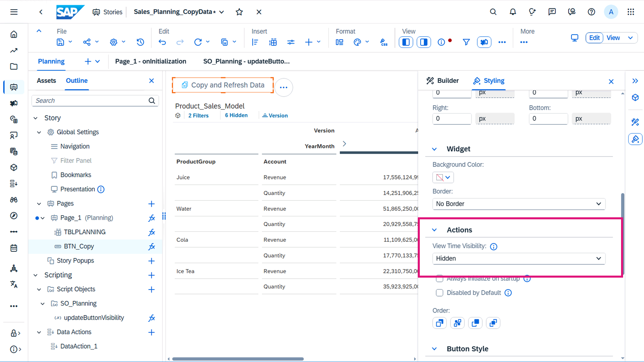Click the Copy and Refresh Data button

[223, 85]
